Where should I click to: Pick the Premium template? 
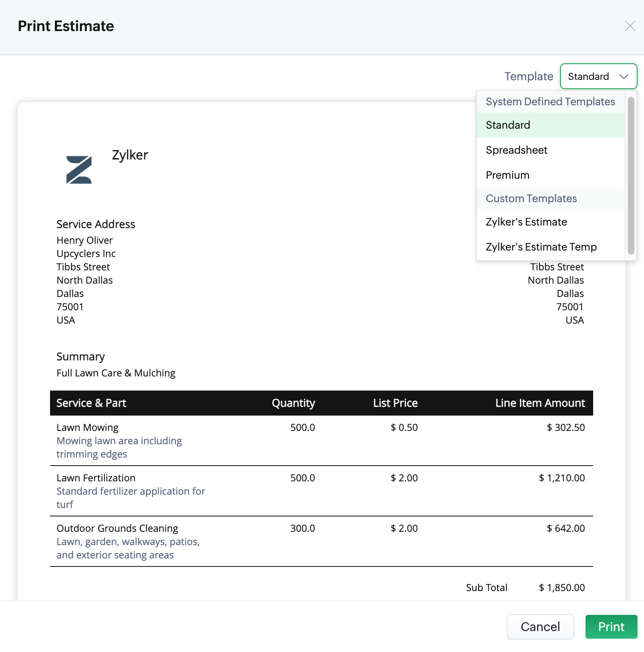click(508, 175)
